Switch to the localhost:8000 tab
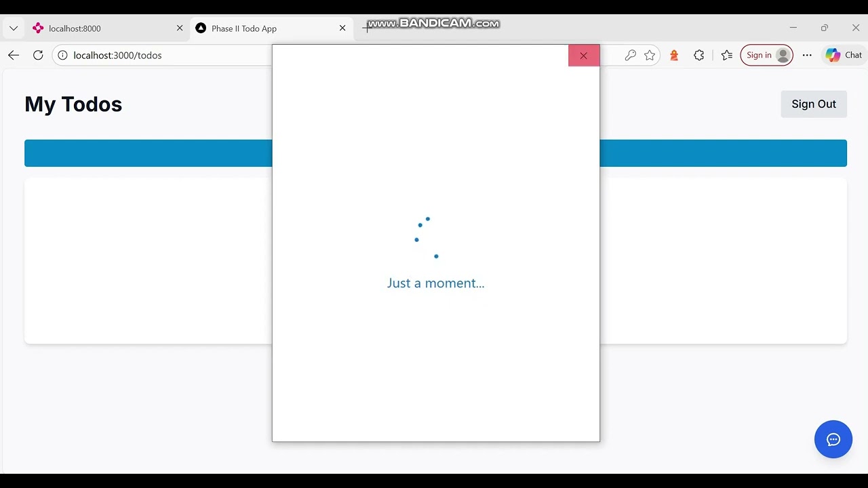Image resolution: width=868 pixels, height=488 pixels. 107,28
